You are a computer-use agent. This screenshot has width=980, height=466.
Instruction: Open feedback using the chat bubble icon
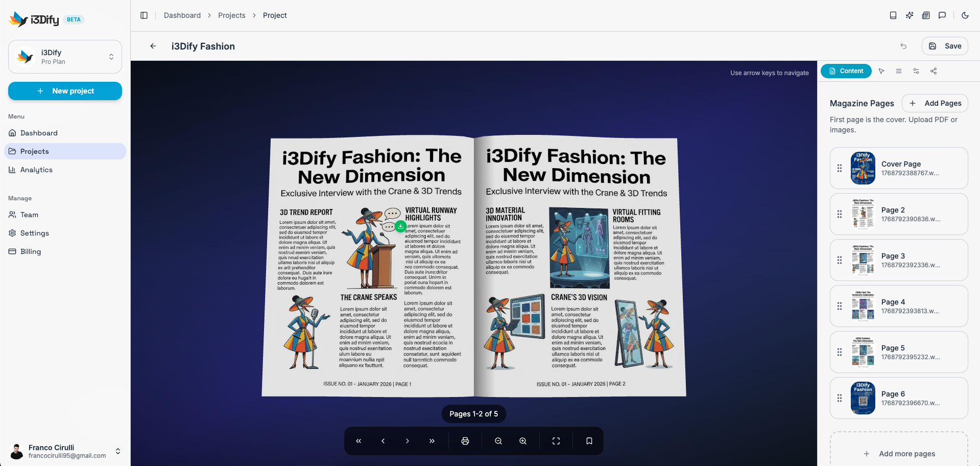point(943,15)
